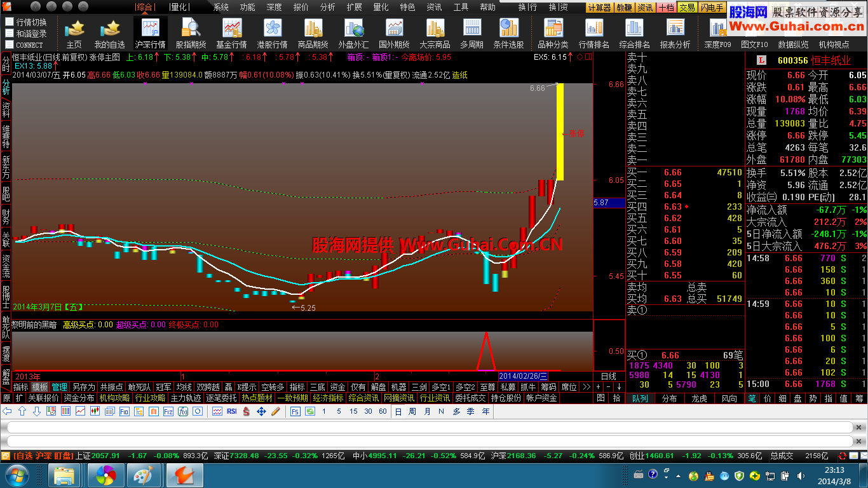Select the 周 weekly period button
Screen dimensions: 868x488
pyautogui.click(x=412, y=411)
